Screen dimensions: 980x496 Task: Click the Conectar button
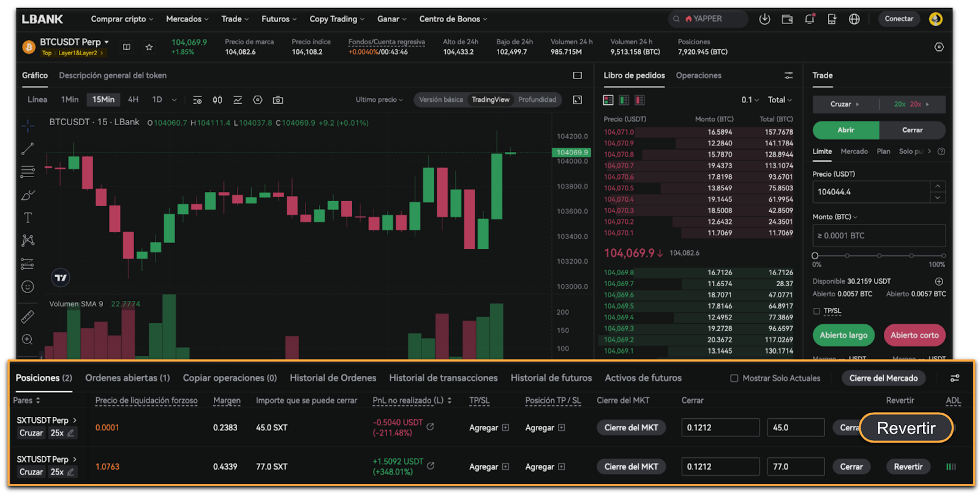pos(899,19)
